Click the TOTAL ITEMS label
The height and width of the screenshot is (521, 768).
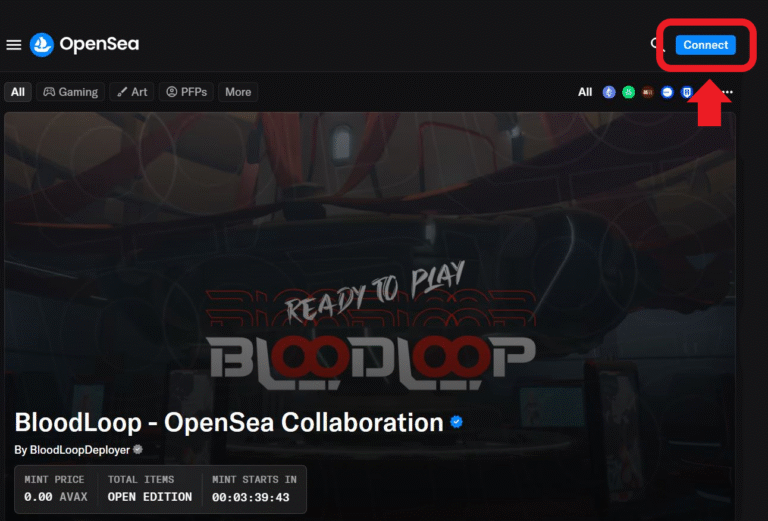(x=141, y=479)
